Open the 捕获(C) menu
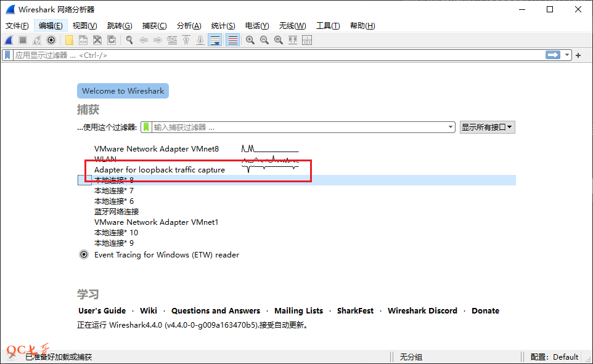Viewport: 593px width, 364px height. tap(154, 25)
